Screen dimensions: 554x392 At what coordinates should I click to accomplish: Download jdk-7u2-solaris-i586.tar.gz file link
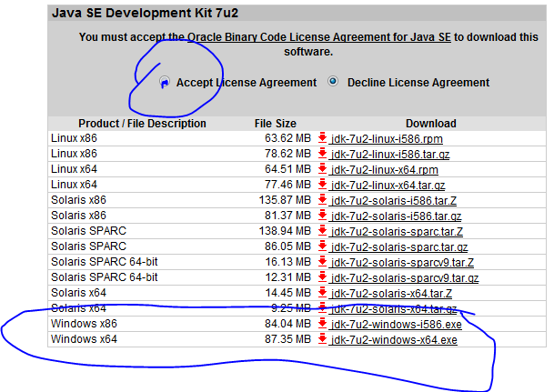396,216
